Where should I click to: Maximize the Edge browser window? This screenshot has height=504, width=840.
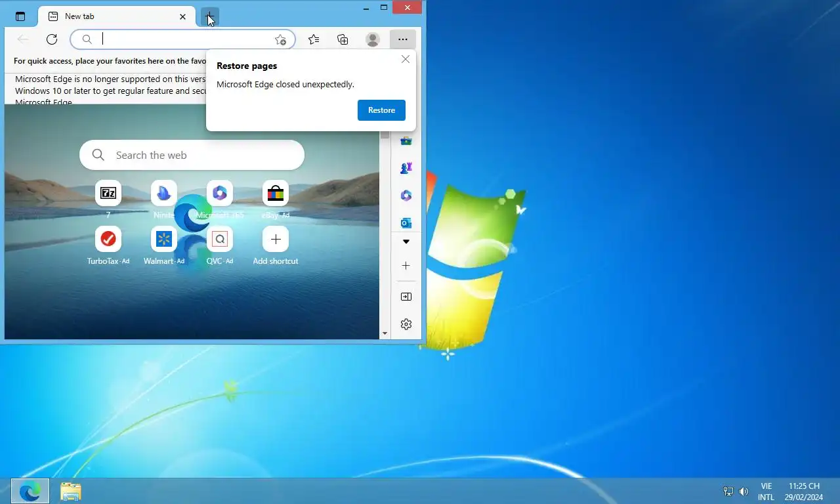(x=384, y=8)
